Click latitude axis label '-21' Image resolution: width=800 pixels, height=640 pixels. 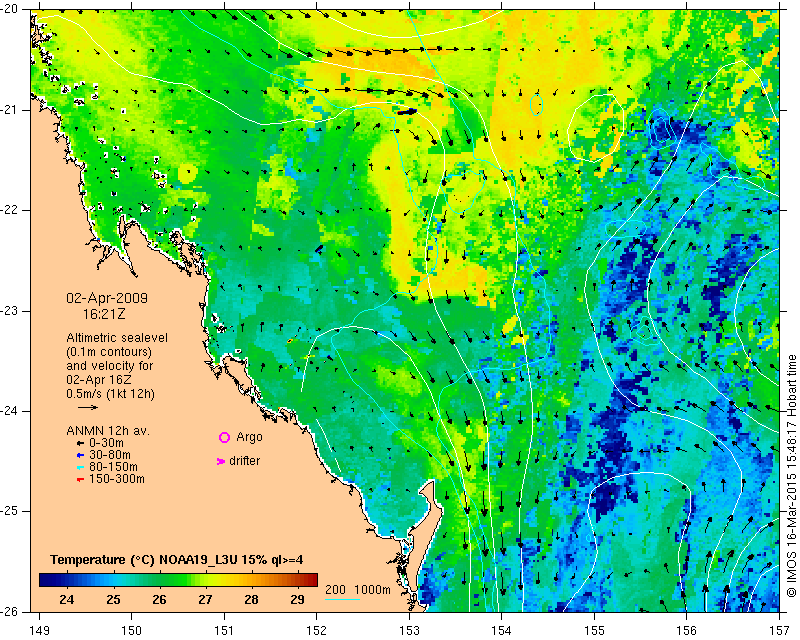(x=10, y=110)
